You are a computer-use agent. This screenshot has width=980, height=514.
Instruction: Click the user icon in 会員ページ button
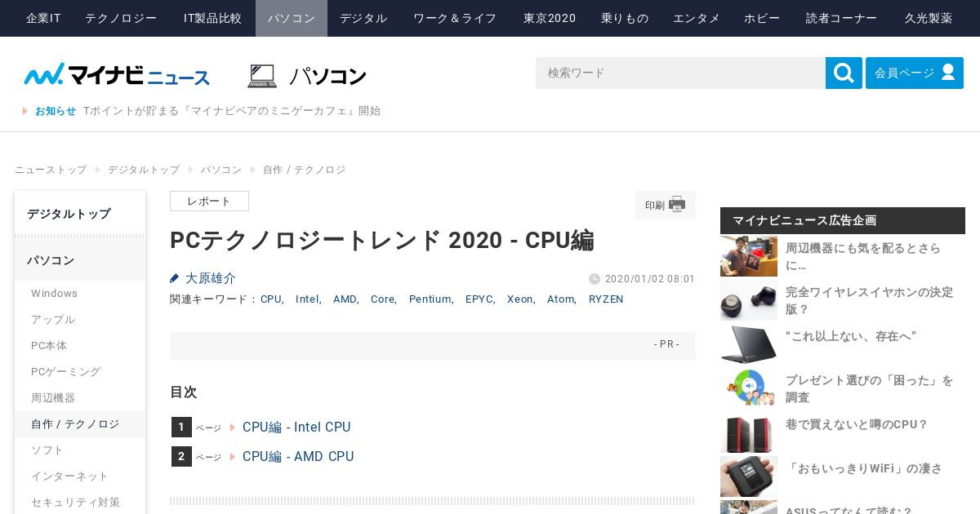(x=948, y=73)
